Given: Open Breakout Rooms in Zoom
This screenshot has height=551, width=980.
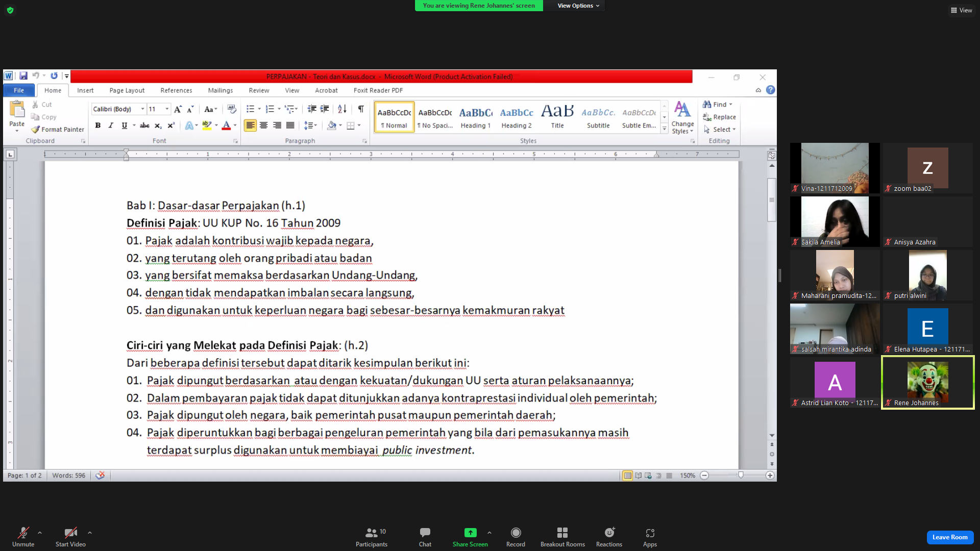Looking at the screenshot, I should click(562, 538).
